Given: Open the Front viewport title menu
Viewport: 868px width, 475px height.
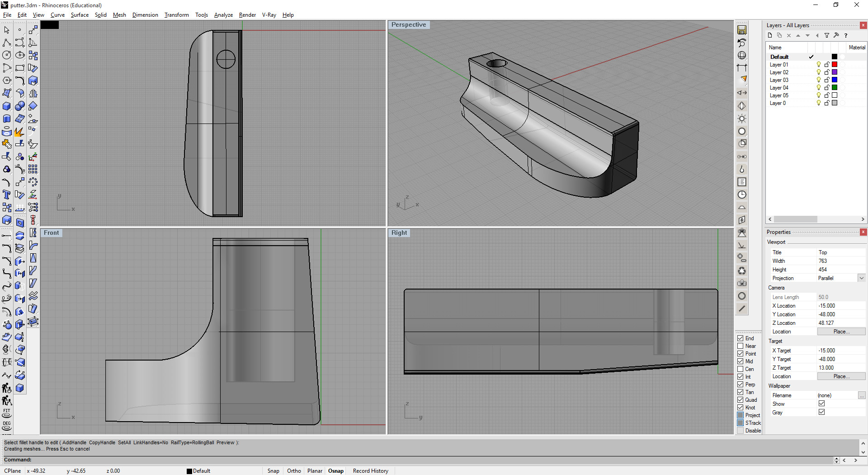Looking at the screenshot, I should [x=52, y=233].
